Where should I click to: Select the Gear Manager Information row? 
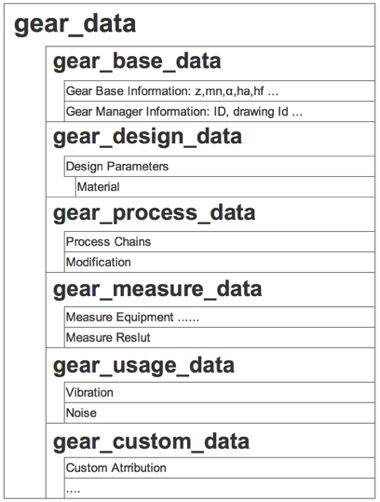[x=219, y=112]
